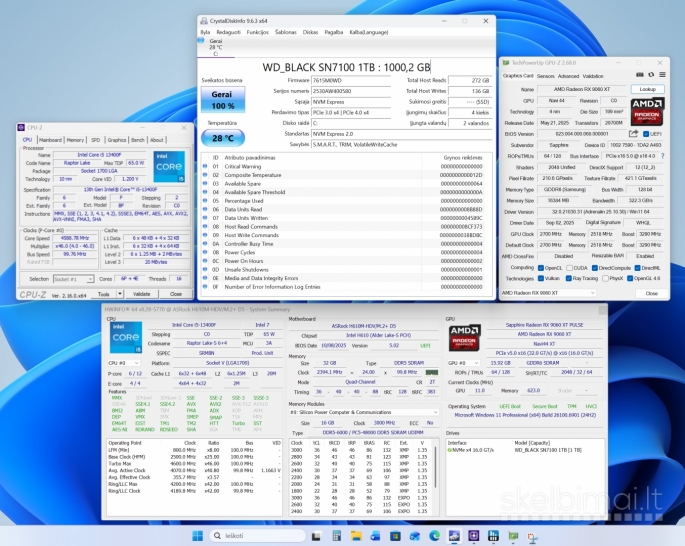Expand the memory module dropdown in HWiNFO
Viewport: 685px width, 546px height.
click(x=363, y=412)
